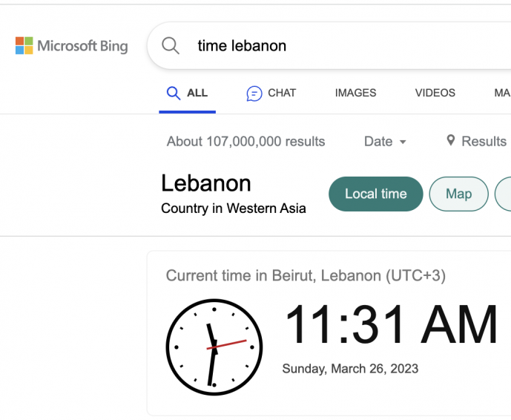The image size is (511, 420).
Task: Click the Microsoft Bing colored squares logo
Action: click(24, 46)
